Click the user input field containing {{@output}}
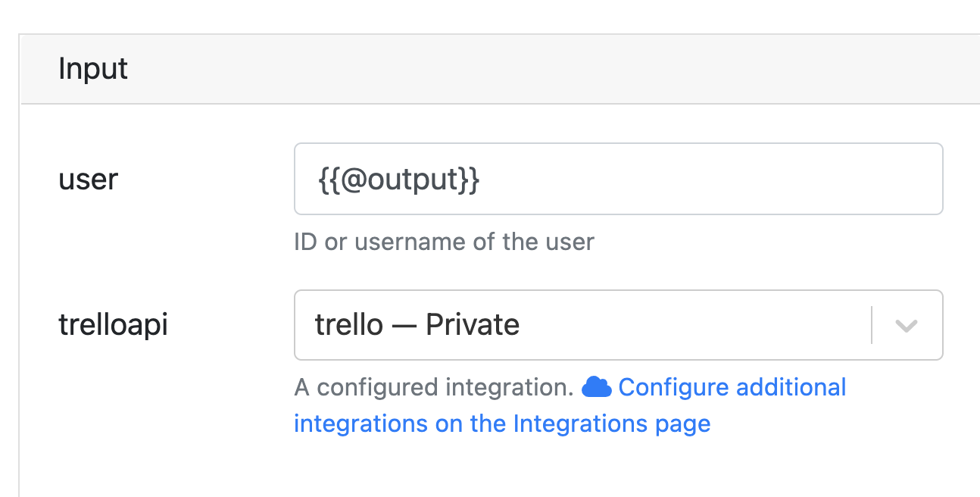Image resolution: width=980 pixels, height=497 pixels. tap(619, 179)
